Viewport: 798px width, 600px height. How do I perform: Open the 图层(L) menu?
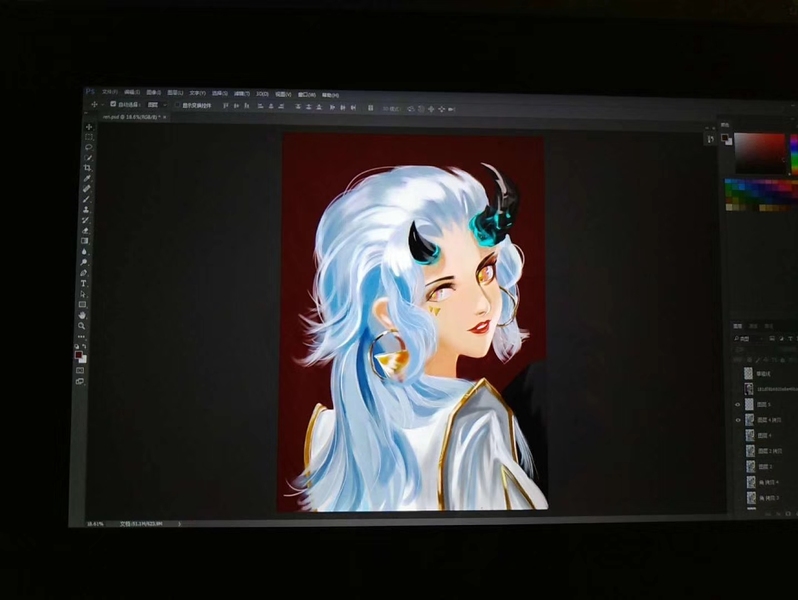click(x=175, y=93)
